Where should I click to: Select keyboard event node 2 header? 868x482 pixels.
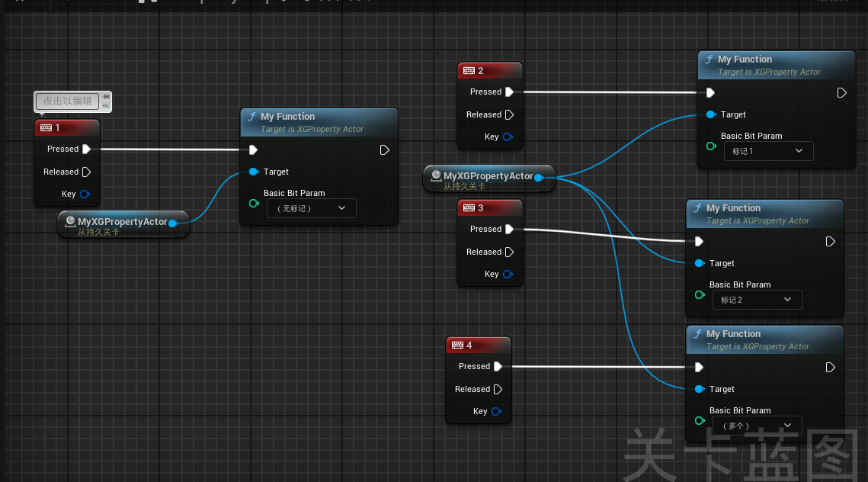490,71
